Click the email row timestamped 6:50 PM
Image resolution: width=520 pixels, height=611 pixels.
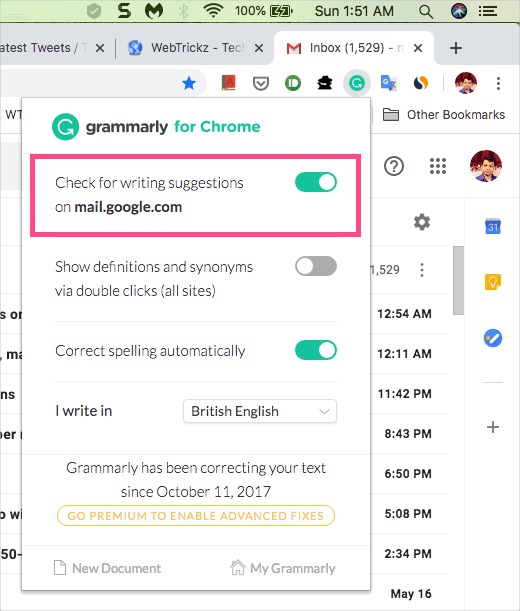pos(407,474)
